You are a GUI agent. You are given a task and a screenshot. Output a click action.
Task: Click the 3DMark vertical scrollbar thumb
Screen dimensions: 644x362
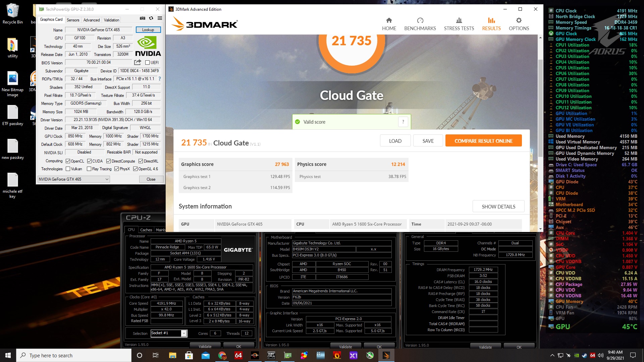click(x=540, y=108)
